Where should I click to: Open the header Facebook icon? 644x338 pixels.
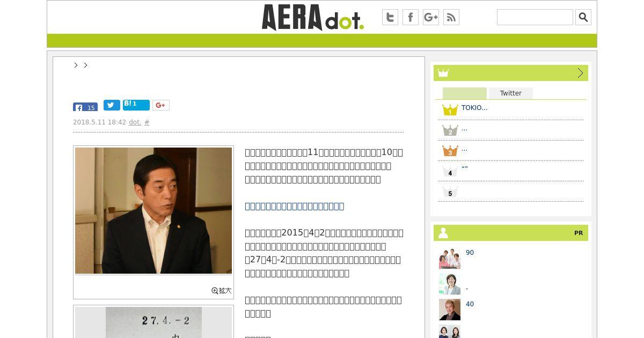[411, 17]
